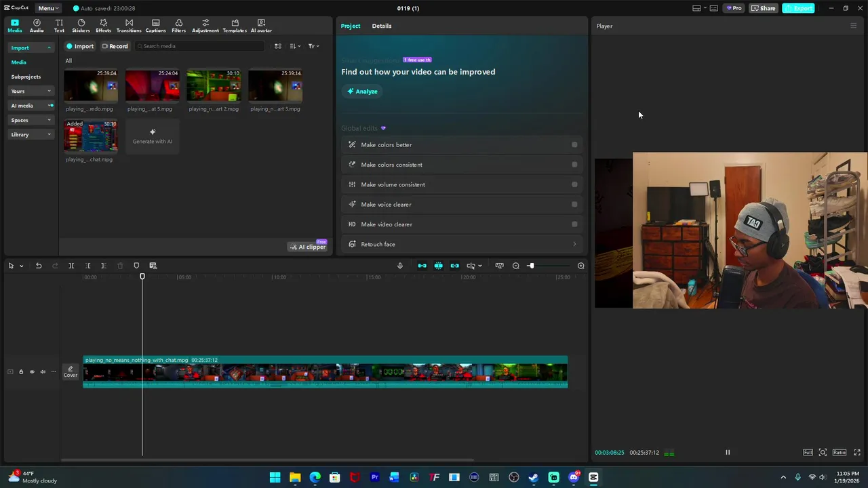Open the media sort dropdown
Viewport: 868px width, 488px height.
pyautogui.click(x=295, y=46)
